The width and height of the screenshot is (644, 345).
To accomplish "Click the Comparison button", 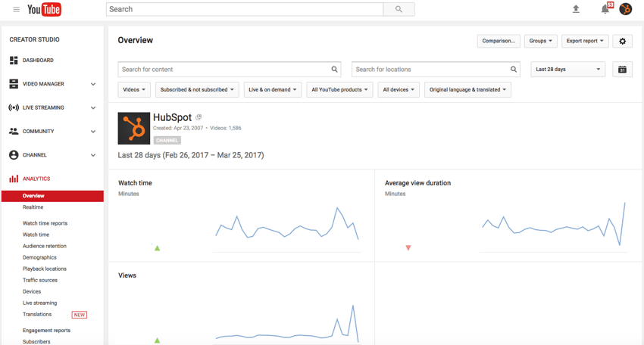I will tap(499, 41).
